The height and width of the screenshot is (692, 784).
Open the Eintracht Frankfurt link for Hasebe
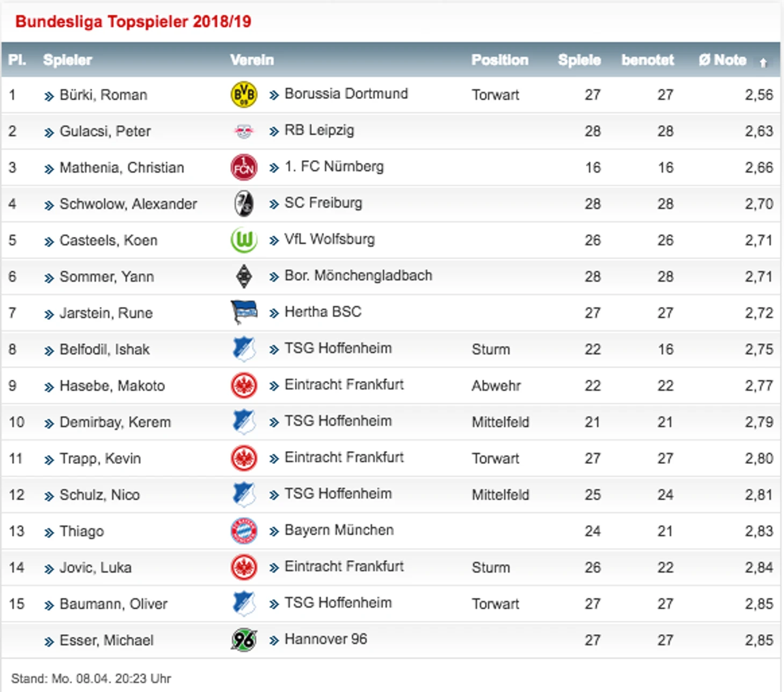[344, 385]
